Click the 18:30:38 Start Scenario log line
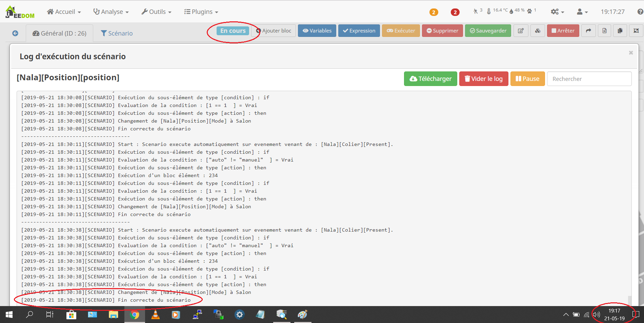The image size is (644, 323). coord(207,230)
